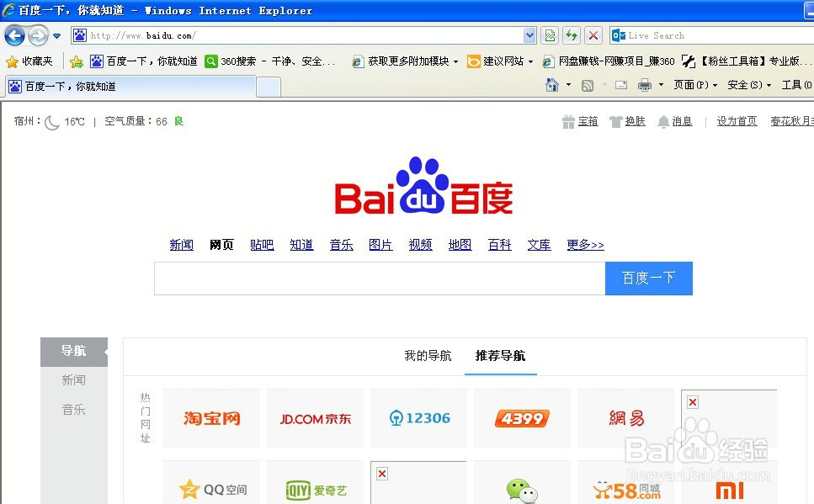Image resolution: width=814 pixels, height=504 pixels.
Task: Click the add-to-favorites green star icon
Action: tap(77, 60)
